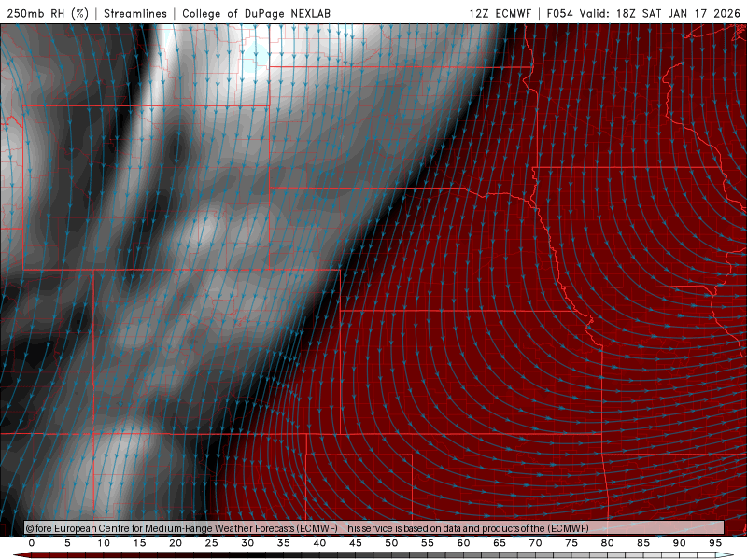The height and width of the screenshot is (560, 747).
Task: Select the "Streamlines" label in the header
Action: 135,13
